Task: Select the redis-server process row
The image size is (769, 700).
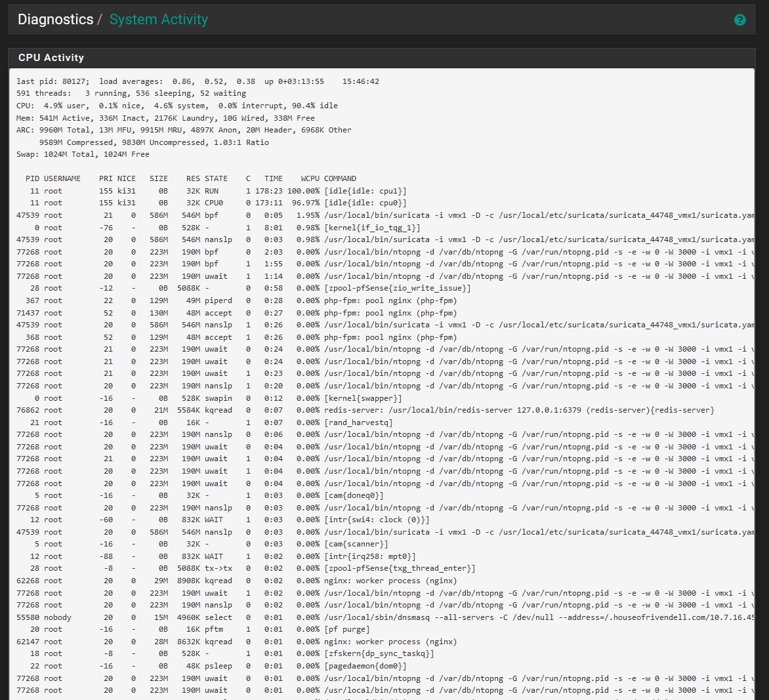Action: point(365,410)
